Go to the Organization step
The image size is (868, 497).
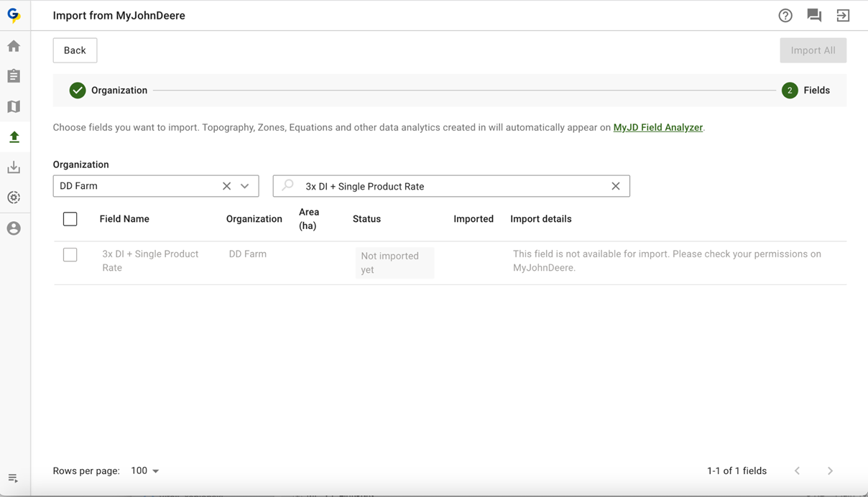point(108,90)
